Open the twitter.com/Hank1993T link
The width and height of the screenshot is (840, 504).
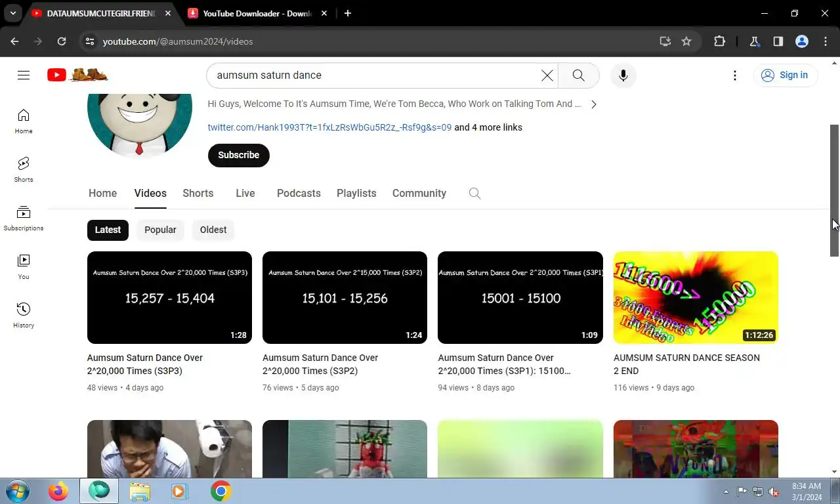tap(329, 127)
